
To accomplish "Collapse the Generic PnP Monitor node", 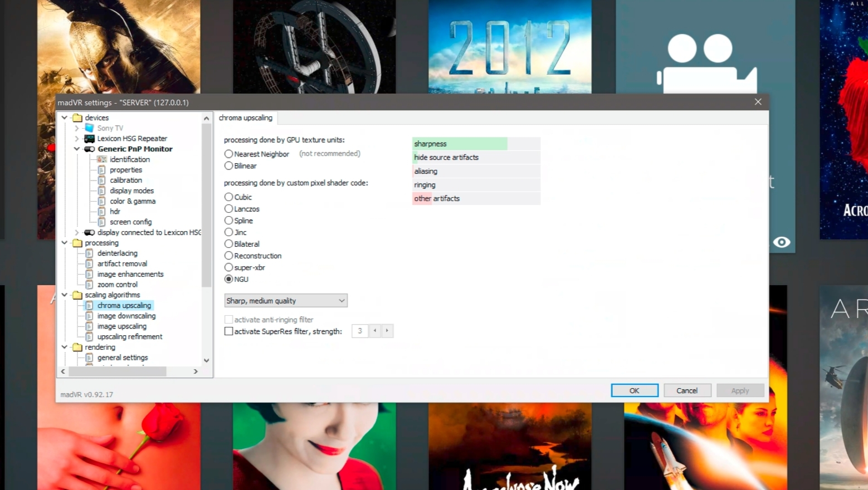I will [x=77, y=149].
